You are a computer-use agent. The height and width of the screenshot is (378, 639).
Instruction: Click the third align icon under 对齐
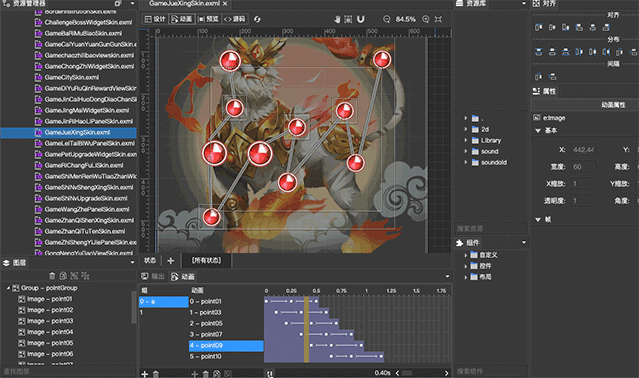pyautogui.click(x=565, y=27)
